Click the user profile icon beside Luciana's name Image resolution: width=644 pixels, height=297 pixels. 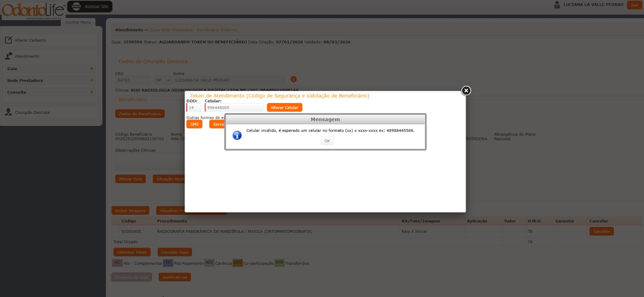[x=557, y=5]
